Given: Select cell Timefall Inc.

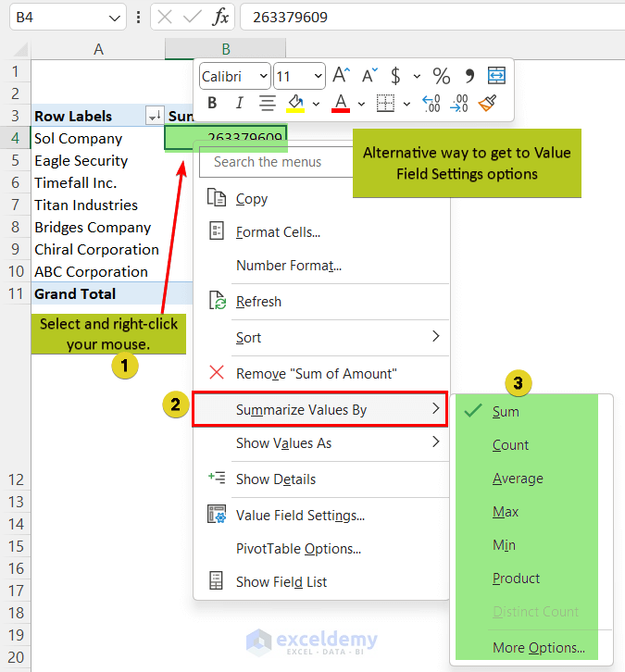Looking at the screenshot, I should [98, 183].
